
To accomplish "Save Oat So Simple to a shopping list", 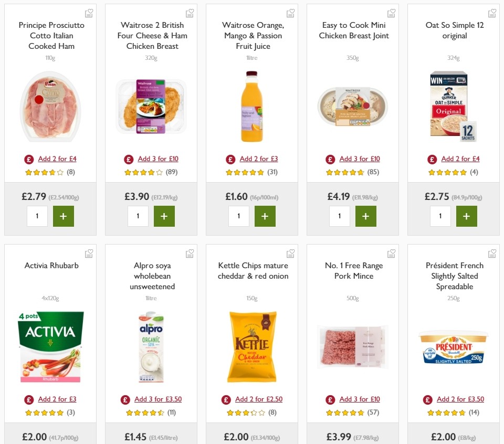I will pos(492,13).
